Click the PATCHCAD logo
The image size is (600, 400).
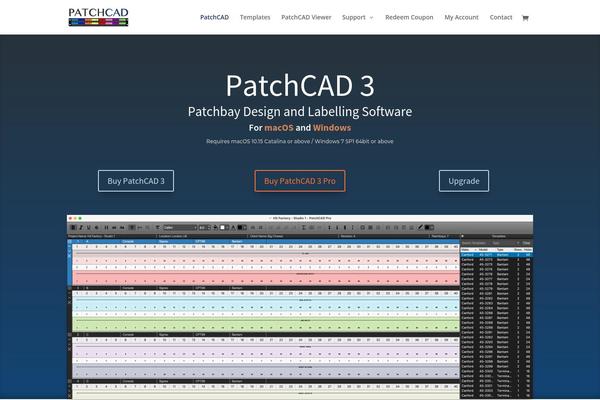click(x=98, y=17)
